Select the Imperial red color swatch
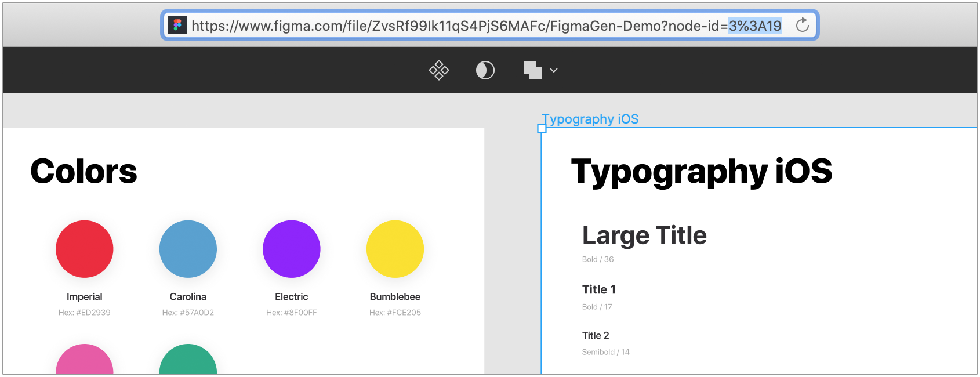This screenshot has width=980, height=377. pos(85,249)
